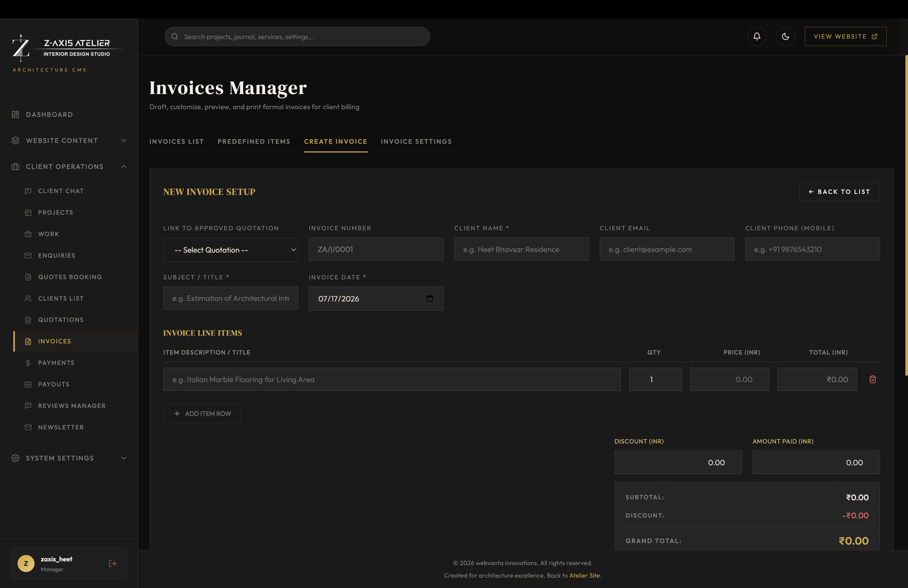Click the Newsletter envelope icon
Screen dimensions: 908x588
click(x=28, y=427)
